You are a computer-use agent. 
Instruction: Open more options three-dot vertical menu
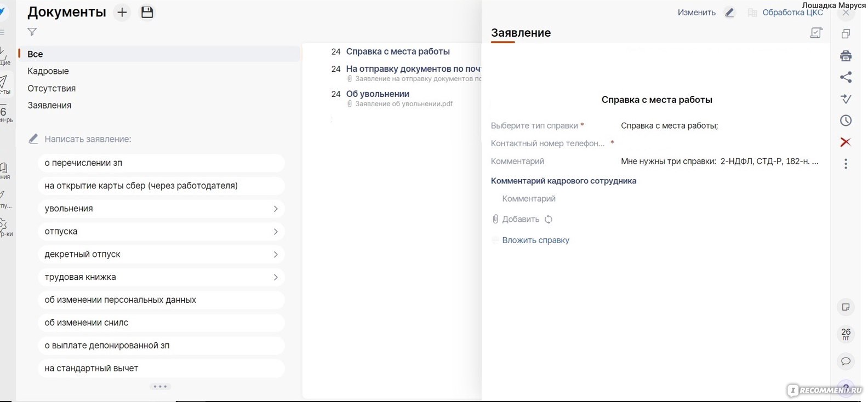tap(846, 164)
